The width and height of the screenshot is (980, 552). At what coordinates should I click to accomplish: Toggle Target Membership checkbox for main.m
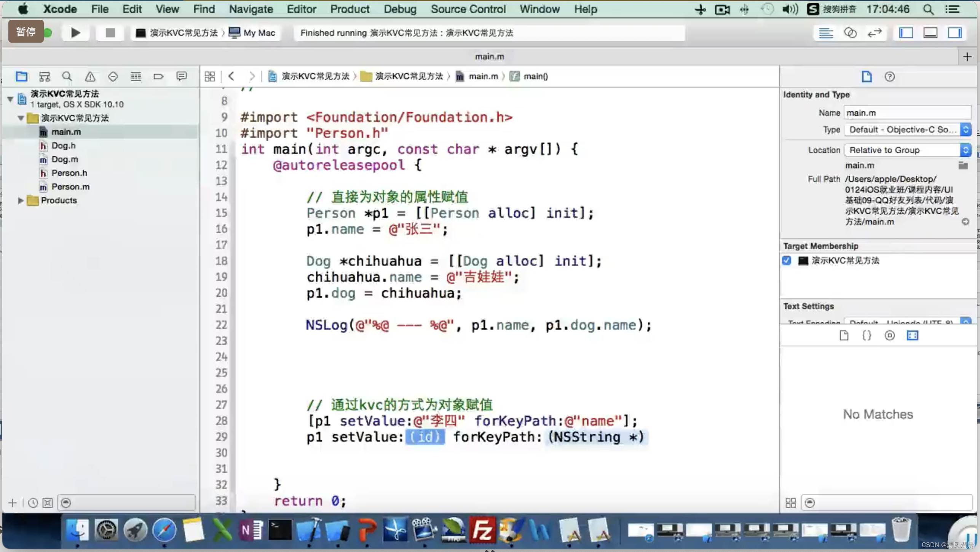coord(787,260)
